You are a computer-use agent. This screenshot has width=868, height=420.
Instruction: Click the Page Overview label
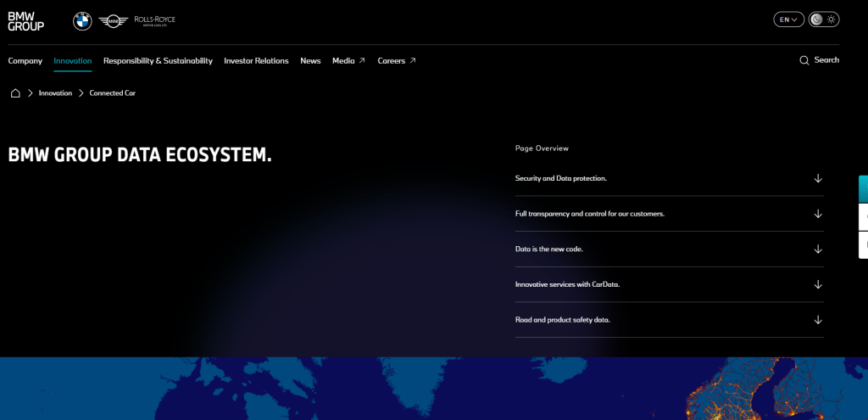542,148
